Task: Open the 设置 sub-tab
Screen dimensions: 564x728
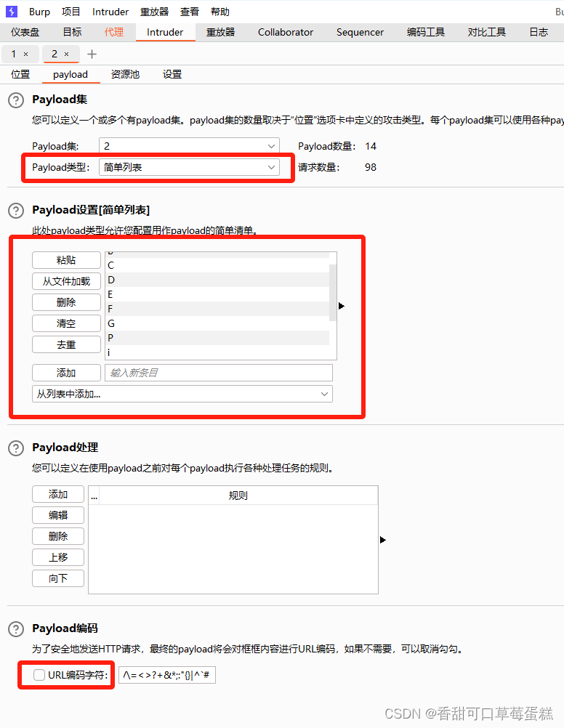Action: click(x=172, y=74)
